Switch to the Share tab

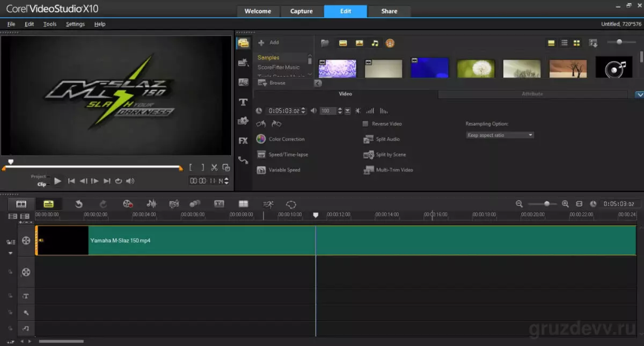389,11
